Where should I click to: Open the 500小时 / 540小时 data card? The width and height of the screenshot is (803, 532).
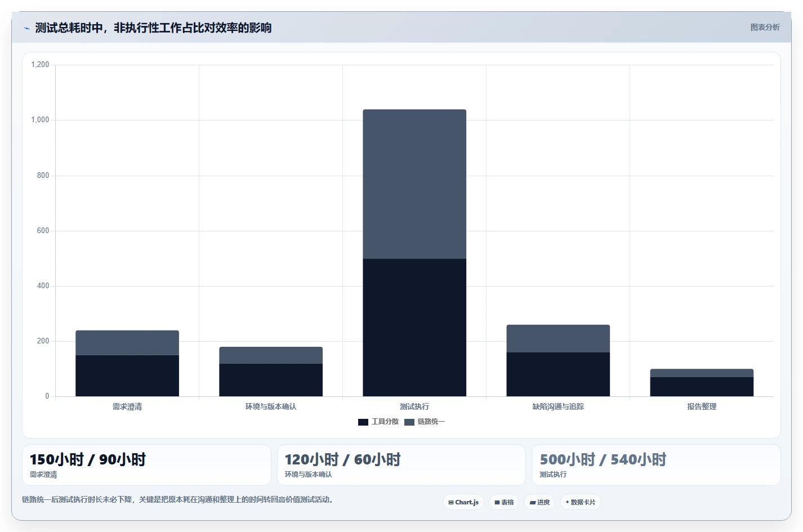656,465
